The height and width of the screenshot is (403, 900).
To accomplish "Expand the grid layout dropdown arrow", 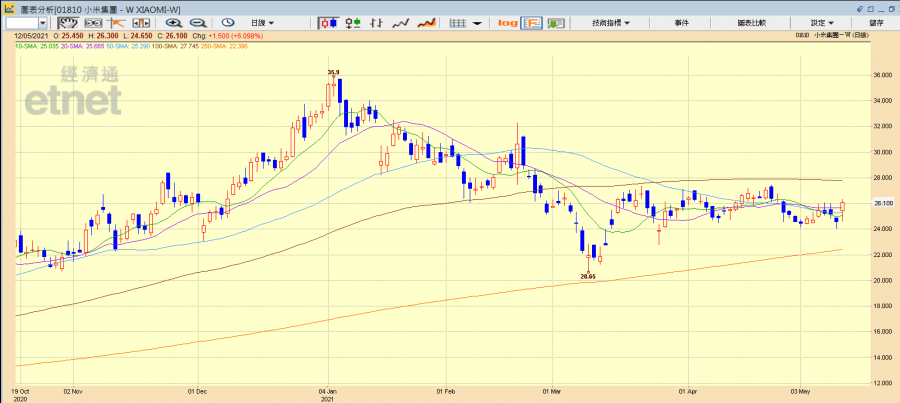I will click(476, 22).
